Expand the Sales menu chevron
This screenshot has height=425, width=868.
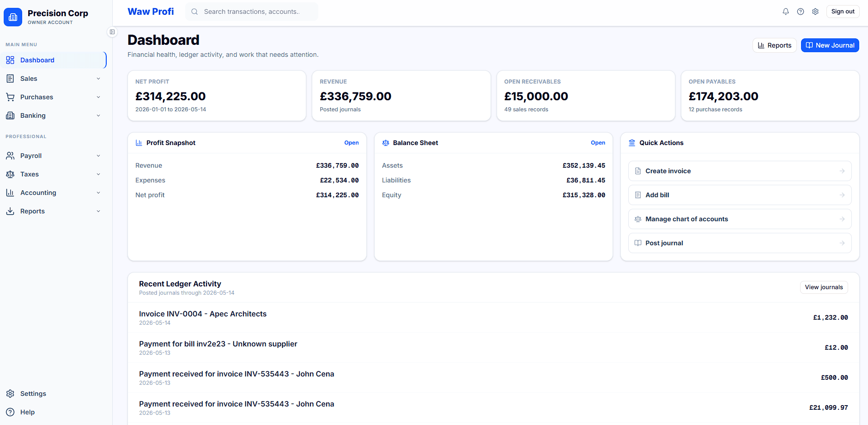click(98, 79)
